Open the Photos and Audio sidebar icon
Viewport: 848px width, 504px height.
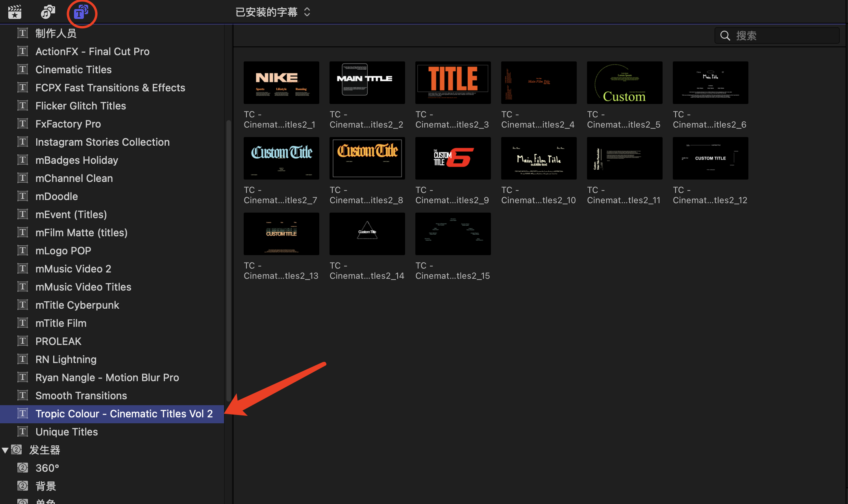click(48, 12)
